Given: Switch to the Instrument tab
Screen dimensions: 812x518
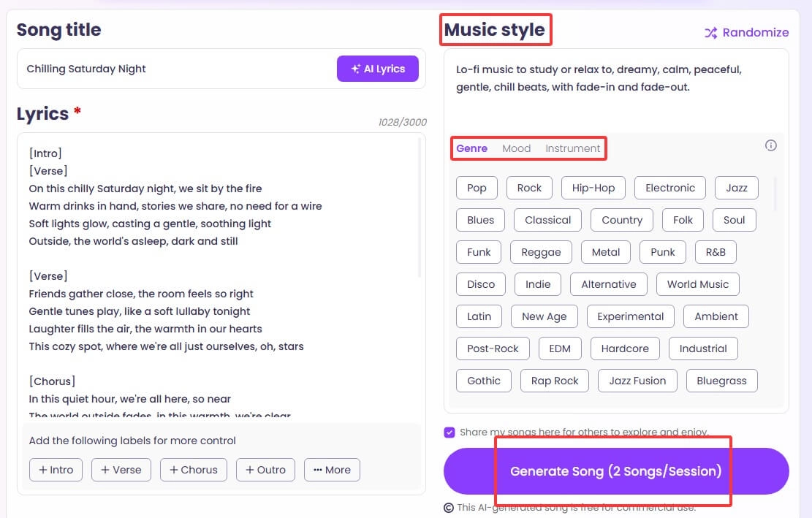Looking at the screenshot, I should click(573, 148).
